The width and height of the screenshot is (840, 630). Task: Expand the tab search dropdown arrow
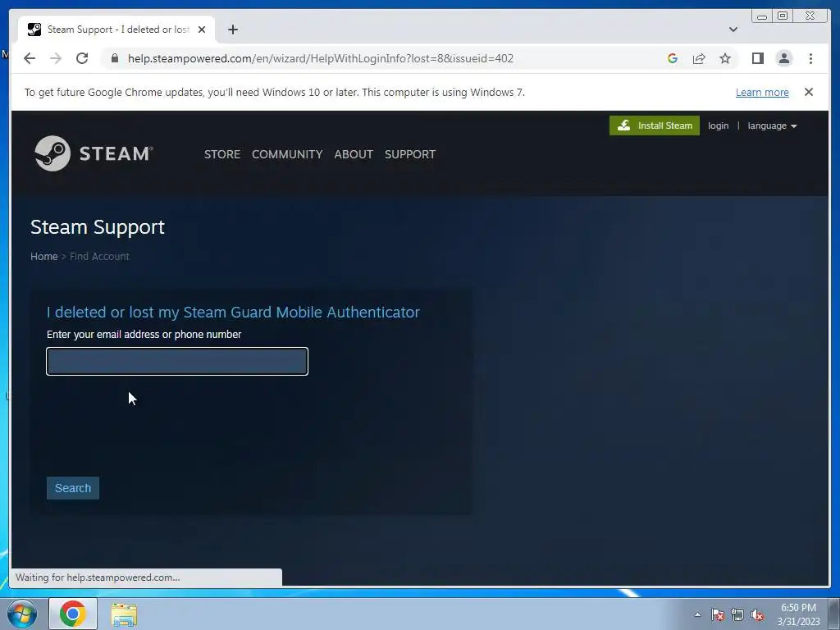click(733, 30)
